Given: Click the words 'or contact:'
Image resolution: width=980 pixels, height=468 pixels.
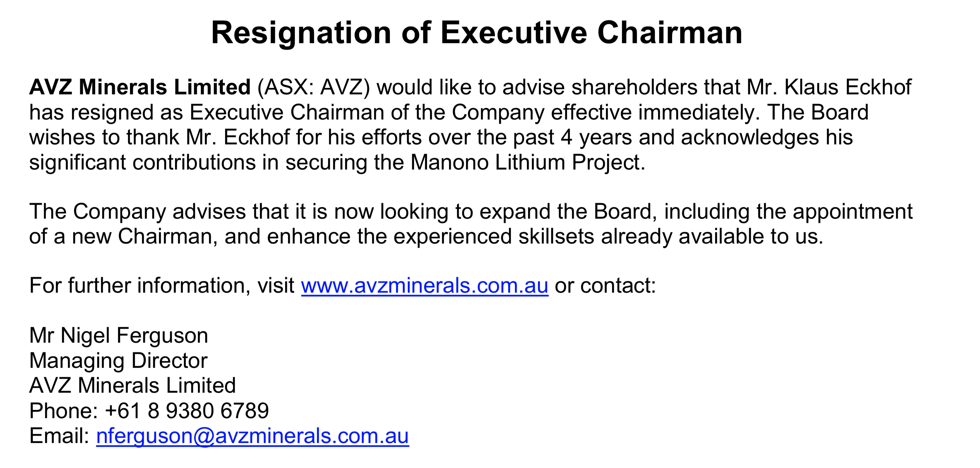Looking at the screenshot, I should (605, 285).
